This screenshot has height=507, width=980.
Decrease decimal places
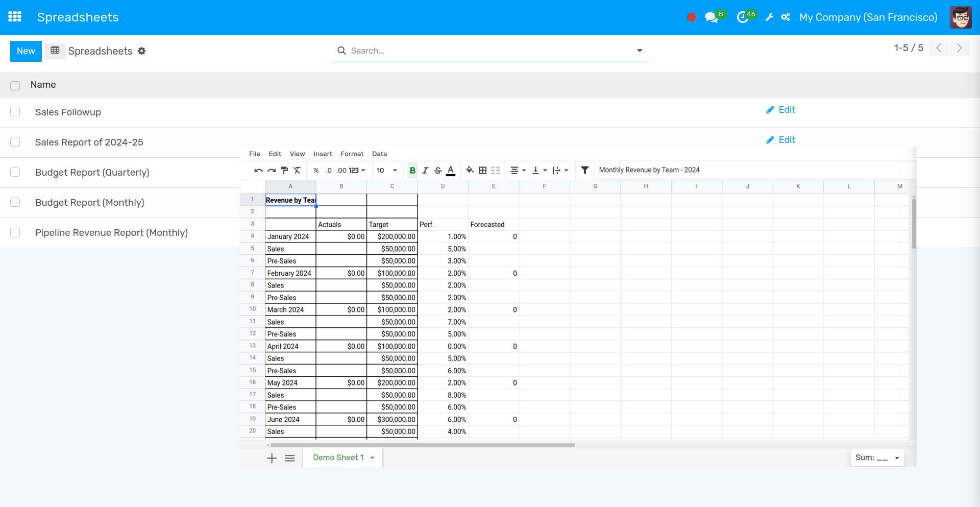click(329, 171)
